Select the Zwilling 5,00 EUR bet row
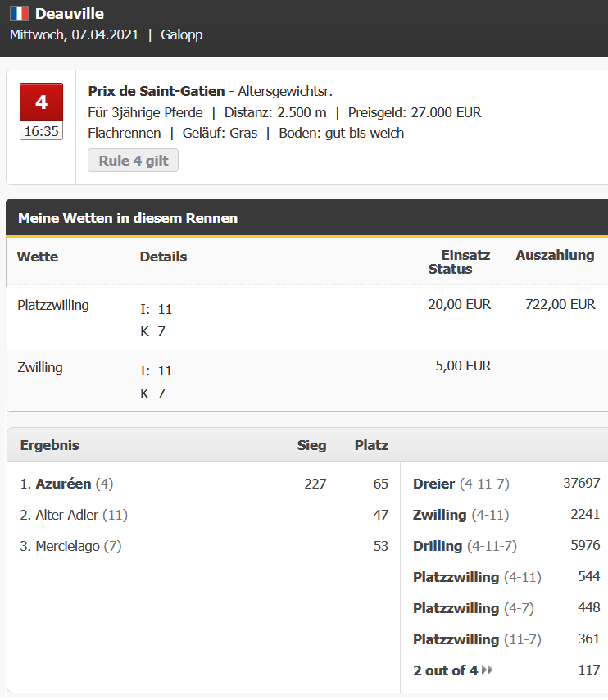608x700 pixels. pos(307,381)
